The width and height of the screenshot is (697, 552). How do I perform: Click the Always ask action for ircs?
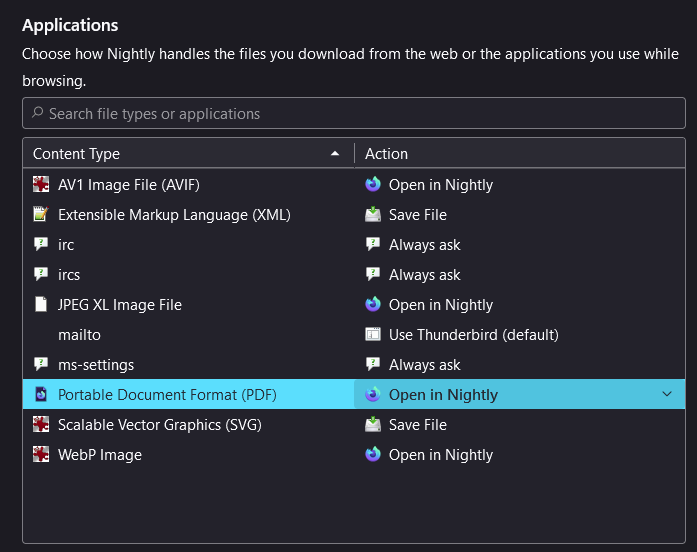424,275
